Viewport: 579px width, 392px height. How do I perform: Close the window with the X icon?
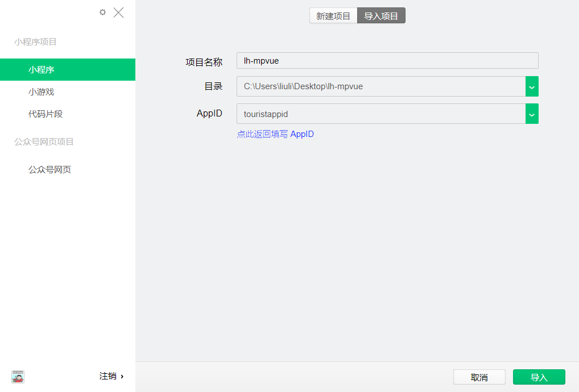[x=118, y=12]
